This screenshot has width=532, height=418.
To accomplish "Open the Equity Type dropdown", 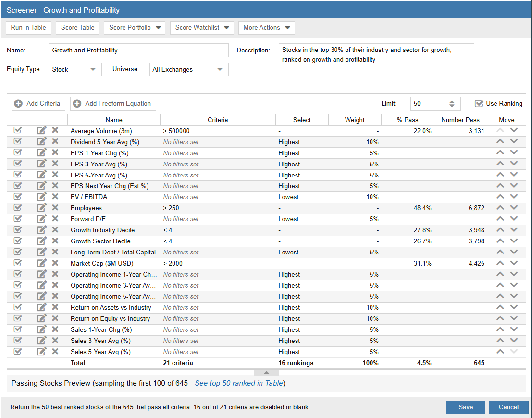I will click(75, 69).
